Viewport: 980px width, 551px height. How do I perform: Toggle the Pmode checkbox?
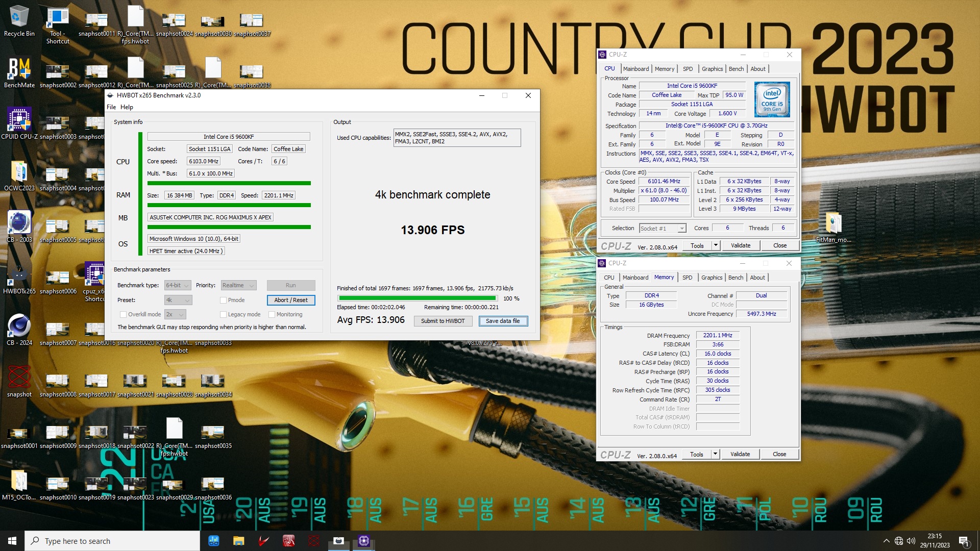click(x=223, y=300)
